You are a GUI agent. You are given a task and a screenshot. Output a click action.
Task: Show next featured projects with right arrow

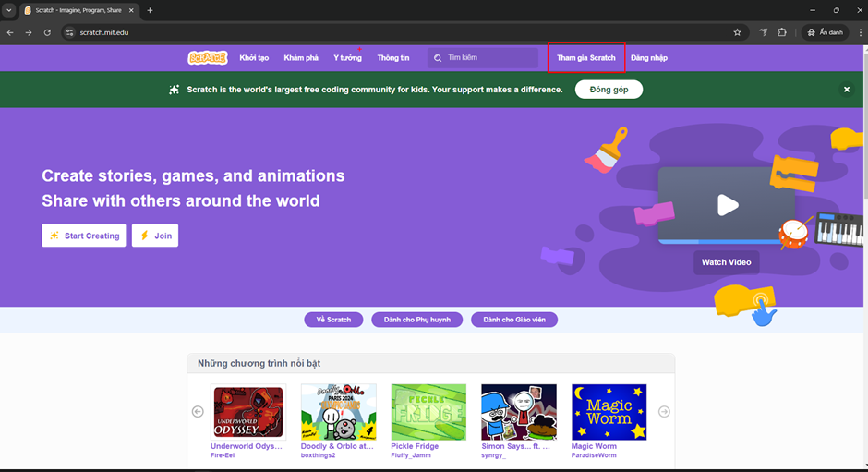(x=664, y=412)
